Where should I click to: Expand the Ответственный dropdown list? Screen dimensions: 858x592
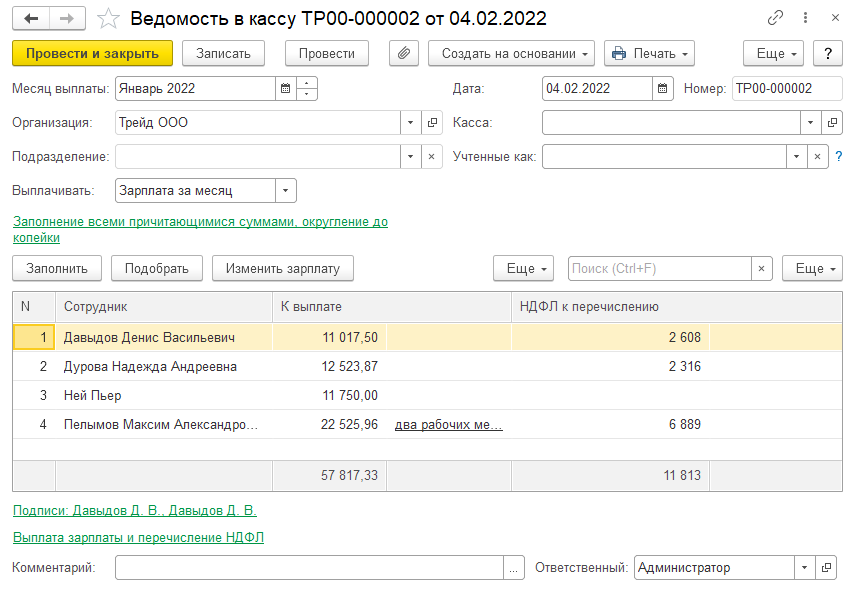click(x=804, y=568)
